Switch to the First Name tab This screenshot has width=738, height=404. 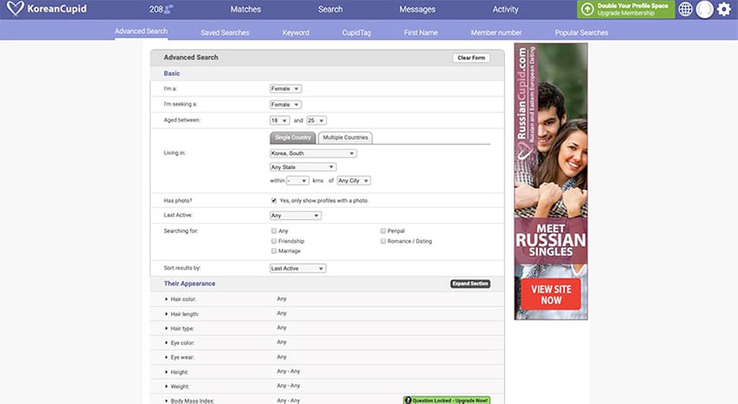point(421,32)
